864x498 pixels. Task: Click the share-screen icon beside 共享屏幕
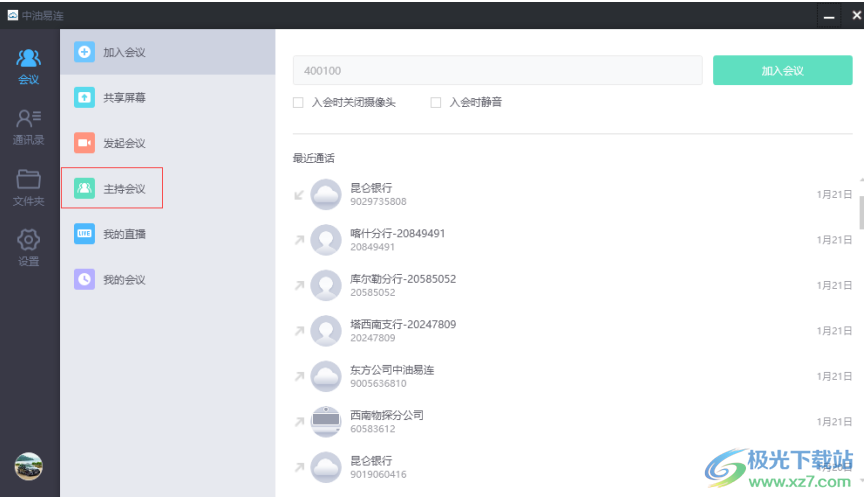coord(84,98)
